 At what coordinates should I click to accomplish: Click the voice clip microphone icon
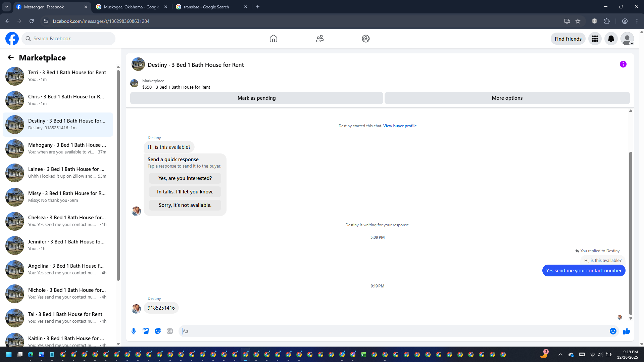[x=134, y=331]
